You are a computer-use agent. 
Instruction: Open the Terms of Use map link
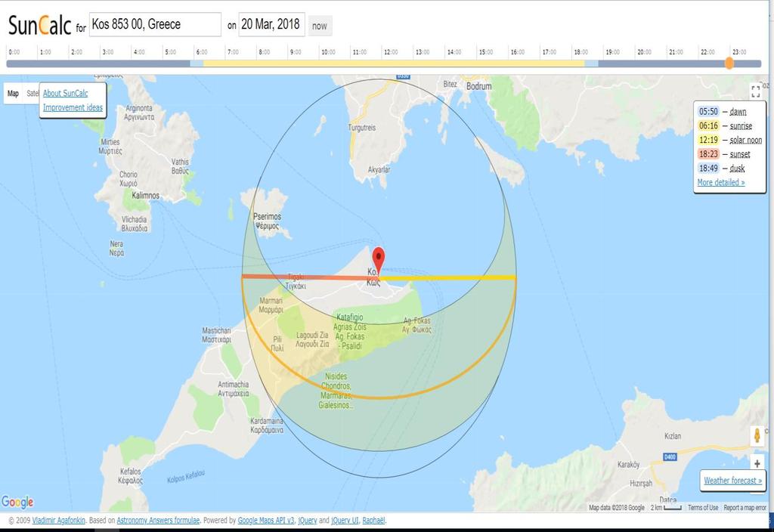[x=703, y=507]
